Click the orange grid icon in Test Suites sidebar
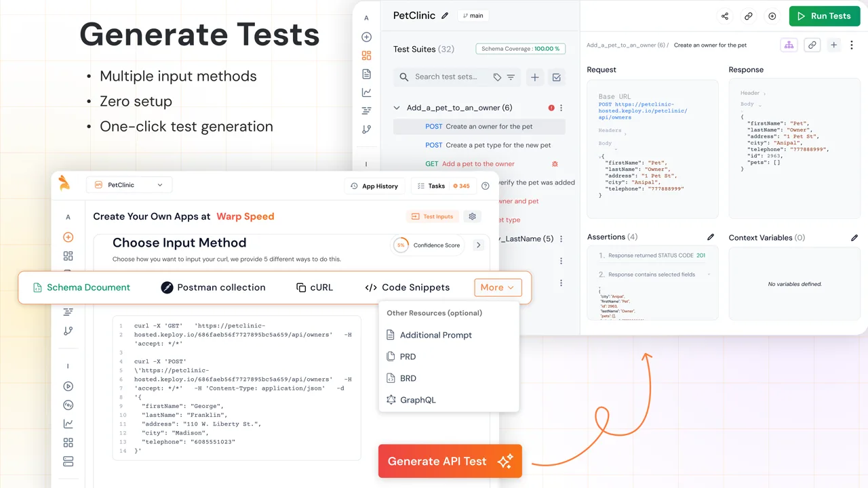 (366, 56)
